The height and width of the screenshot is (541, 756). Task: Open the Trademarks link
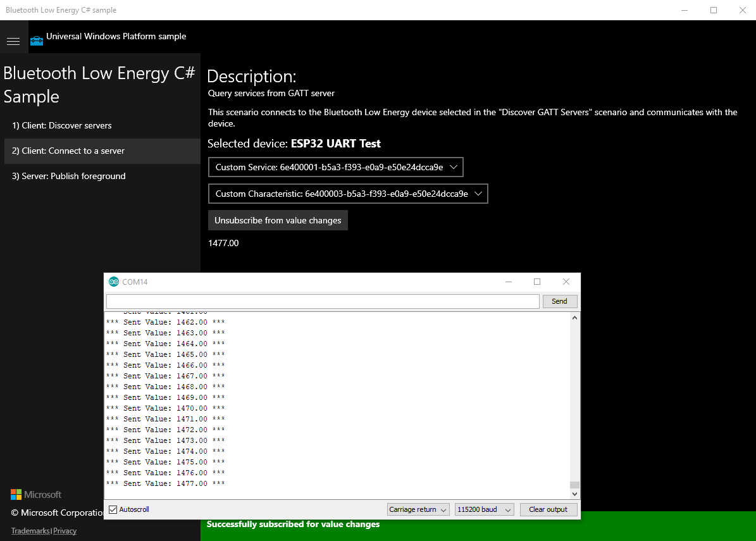tap(30, 531)
